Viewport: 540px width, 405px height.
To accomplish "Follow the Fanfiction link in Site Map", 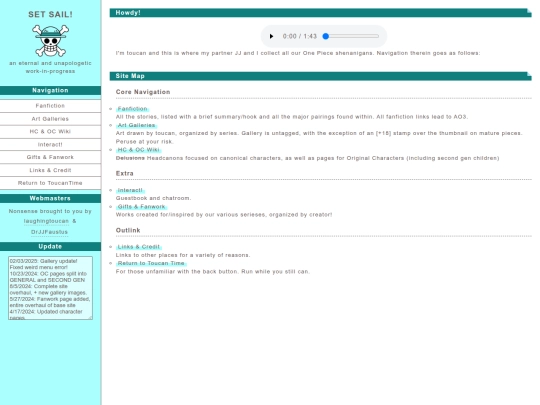I will point(133,109).
